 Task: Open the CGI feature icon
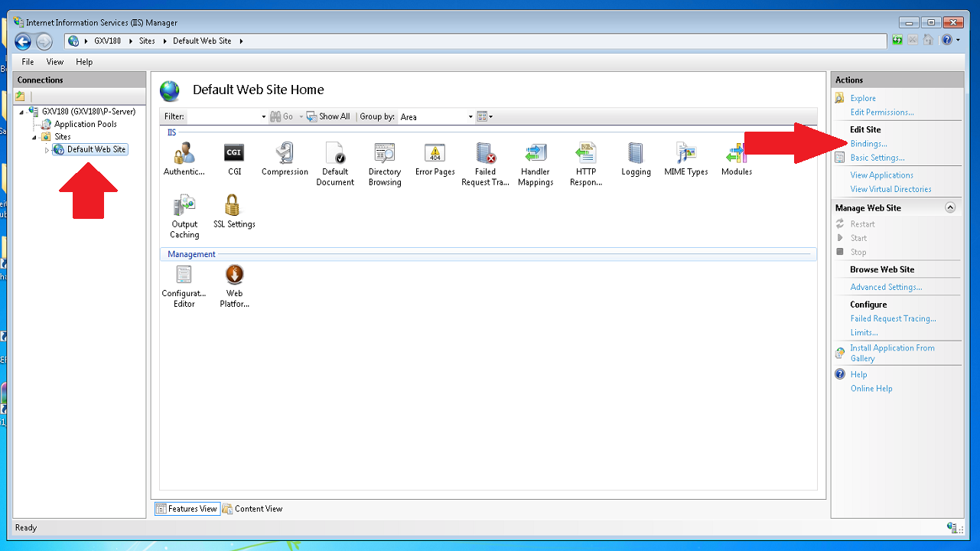click(234, 154)
